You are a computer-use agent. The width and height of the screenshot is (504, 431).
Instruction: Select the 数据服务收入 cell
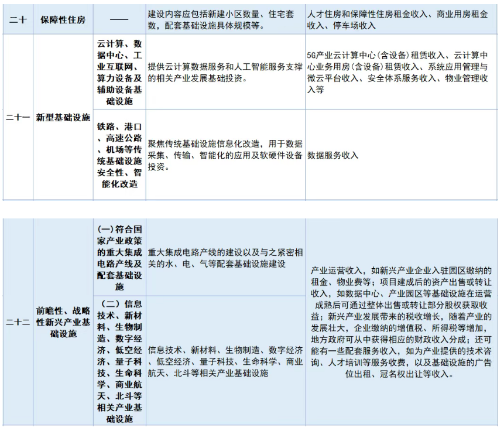point(401,155)
